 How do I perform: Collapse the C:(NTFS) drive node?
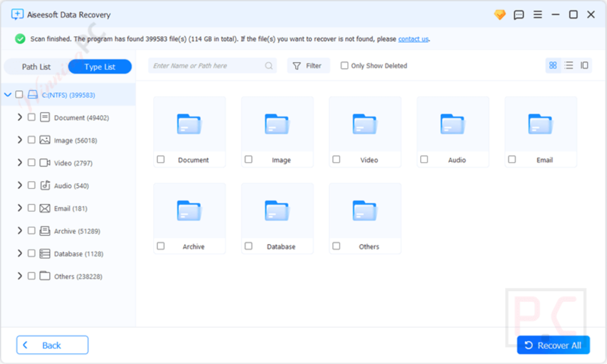pyautogui.click(x=8, y=95)
